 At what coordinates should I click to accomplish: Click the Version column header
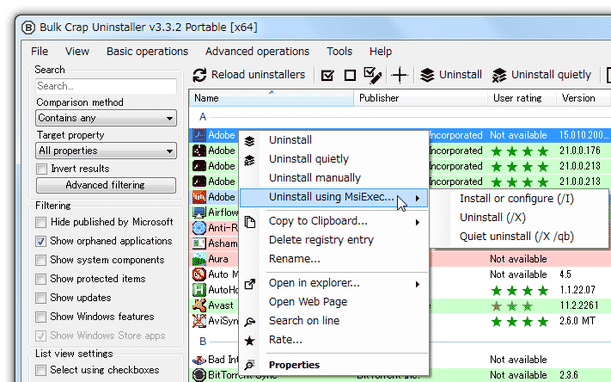pos(584,98)
